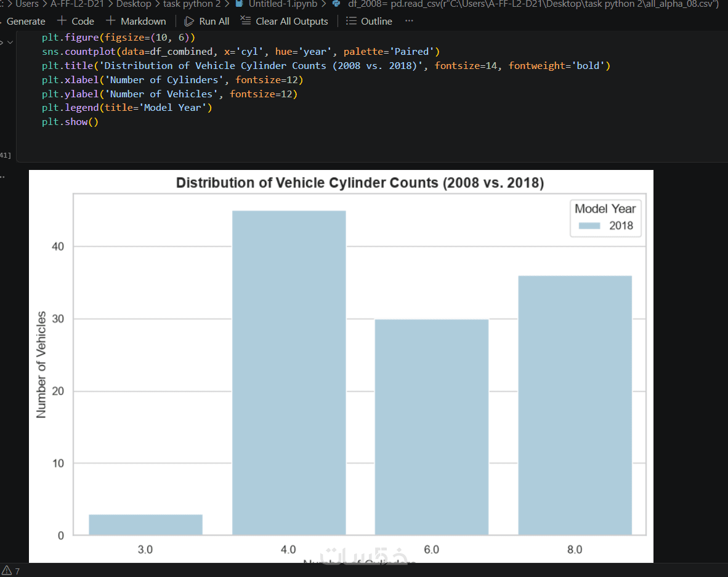Click the Generate button in notebook toolbar
Image resolution: width=728 pixels, height=577 pixels.
click(25, 22)
